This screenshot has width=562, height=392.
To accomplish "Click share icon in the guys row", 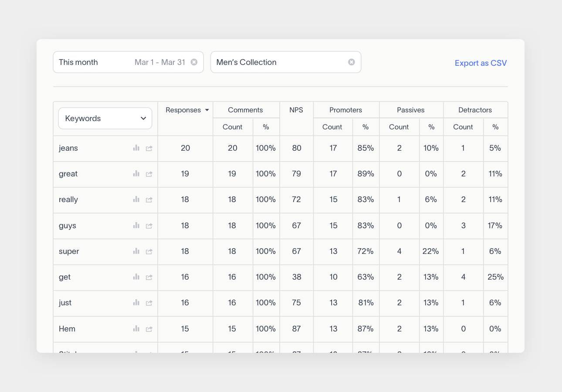I will (x=149, y=226).
